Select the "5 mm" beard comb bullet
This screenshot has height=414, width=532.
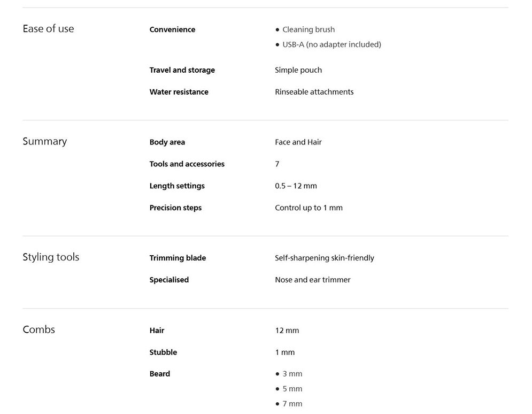tap(292, 389)
